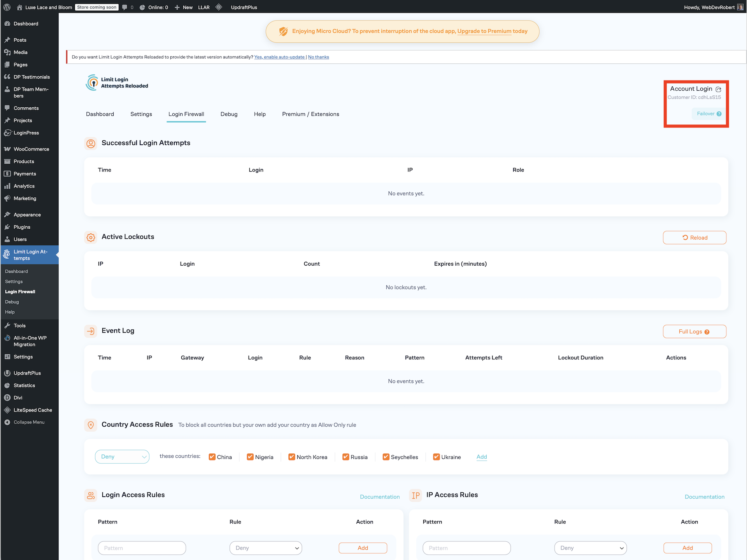The width and height of the screenshot is (747, 560).
Task: Click the Limit Login Attempts Reloaded logo
Action: coord(92,82)
